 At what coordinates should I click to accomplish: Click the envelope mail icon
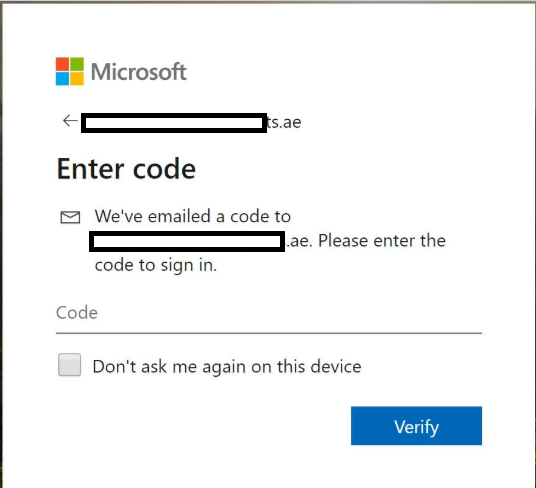tap(70, 217)
